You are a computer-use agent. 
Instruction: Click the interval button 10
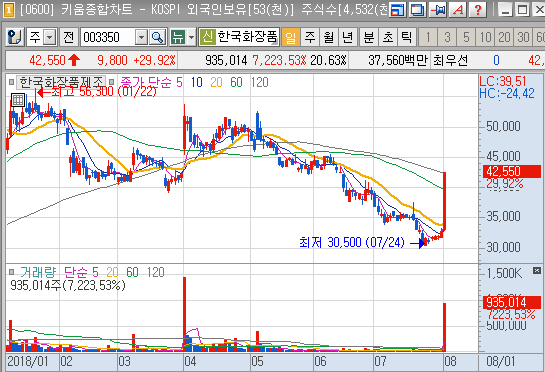coord(486,37)
